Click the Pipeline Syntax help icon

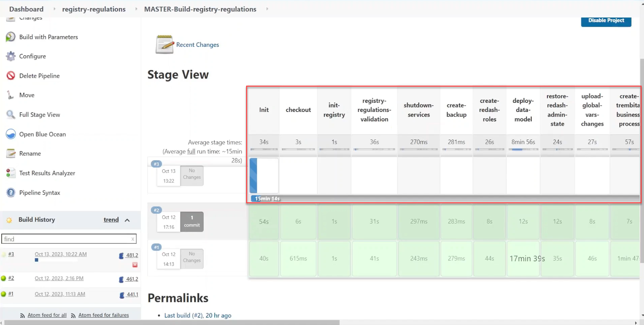[x=11, y=193]
